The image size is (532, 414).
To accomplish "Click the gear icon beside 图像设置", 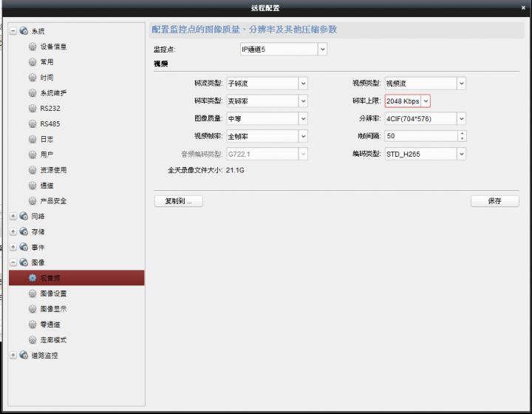I will click(x=33, y=293).
